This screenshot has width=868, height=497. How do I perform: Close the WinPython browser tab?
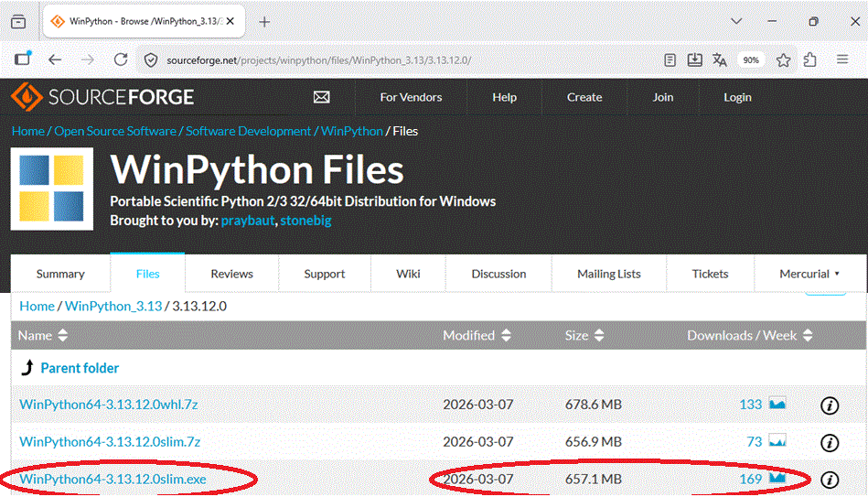click(230, 21)
